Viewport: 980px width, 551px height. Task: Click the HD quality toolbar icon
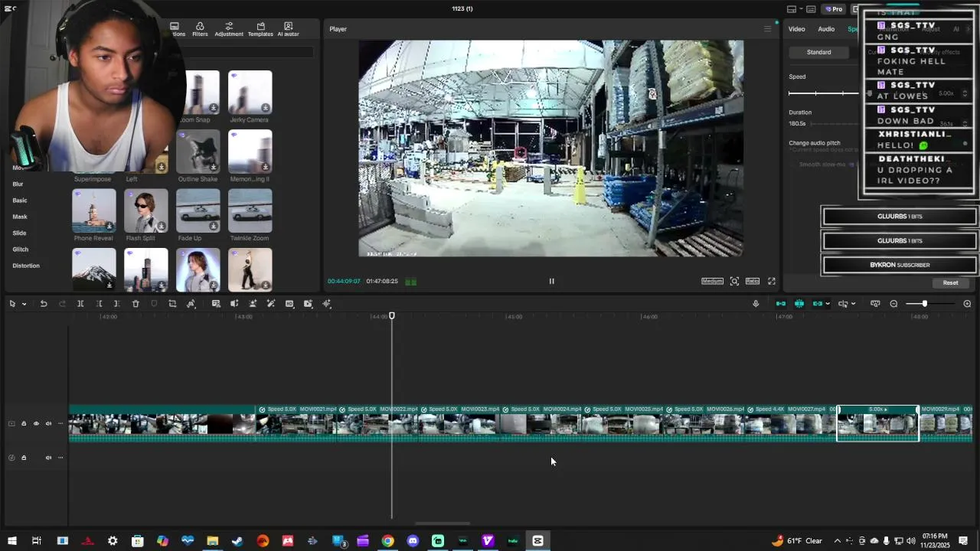tap(289, 304)
